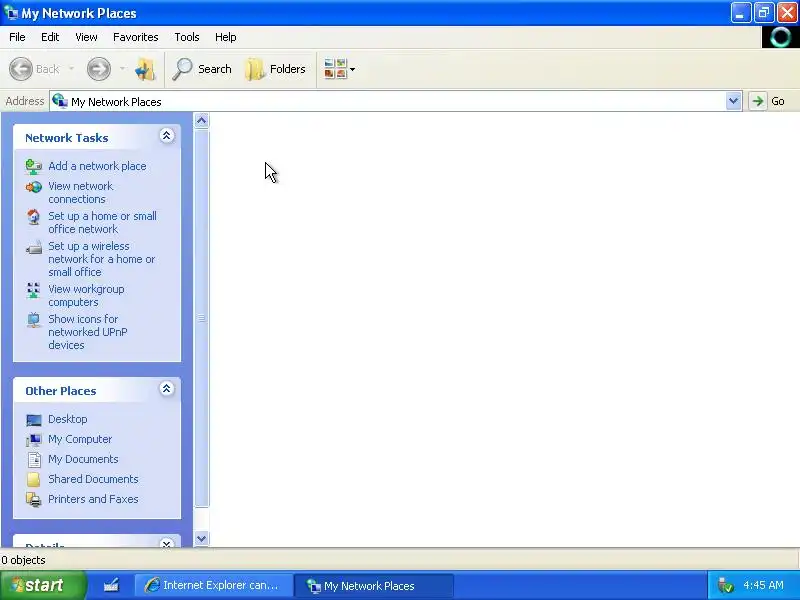Open the File menu
The image size is (800, 600).
17,37
